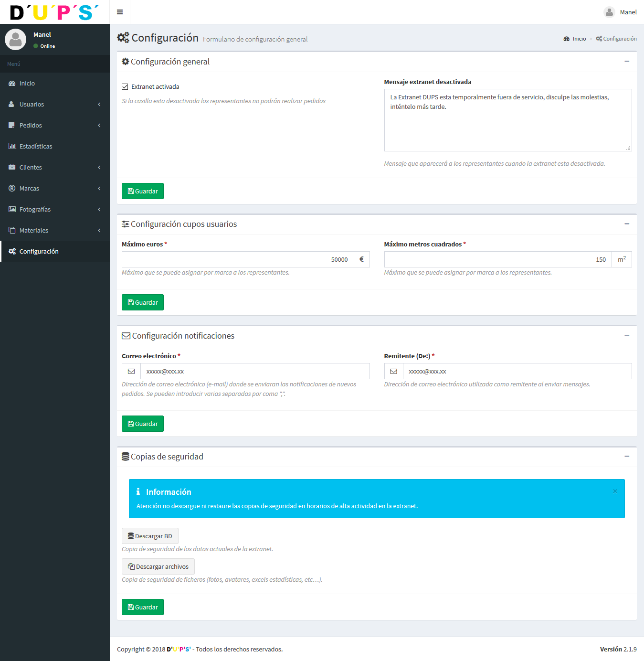Screen dimensions: 644x661
Task: Save the Copias de seguridad section with Guardar
Action: tap(143, 607)
